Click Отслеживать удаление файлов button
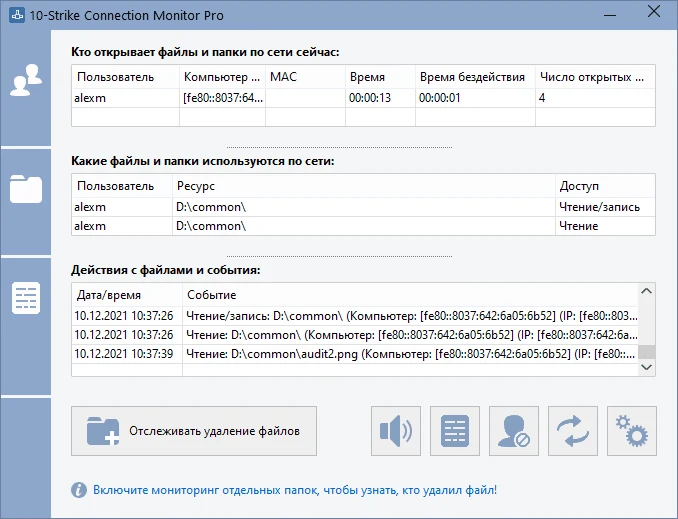Viewport: 678px width, 519px height. (x=194, y=431)
